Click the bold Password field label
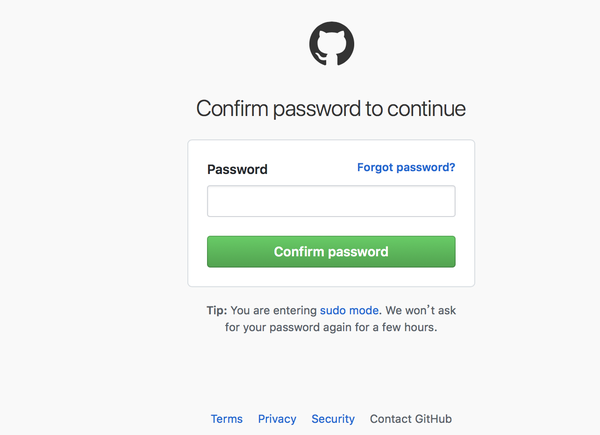Screen dimensions: 600x435 (x=237, y=169)
